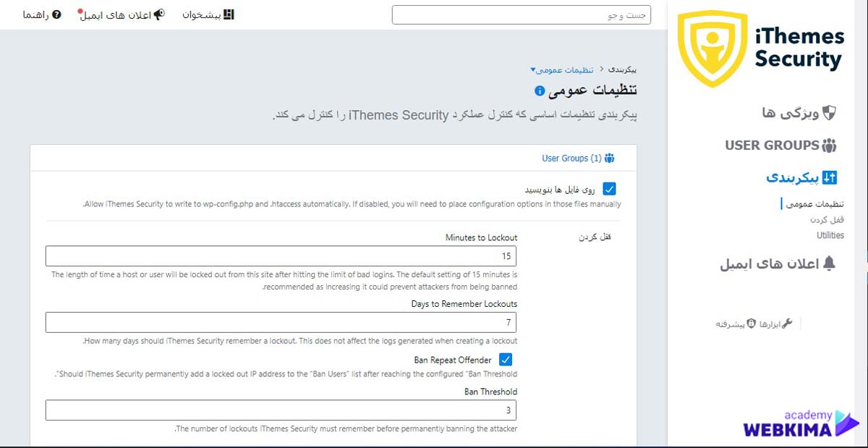Image resolution: width=868 pixels, height=448 pixels.
Task: Click the bell icon beside اعلان های ایمیل
Action: [x=829, y=264]
